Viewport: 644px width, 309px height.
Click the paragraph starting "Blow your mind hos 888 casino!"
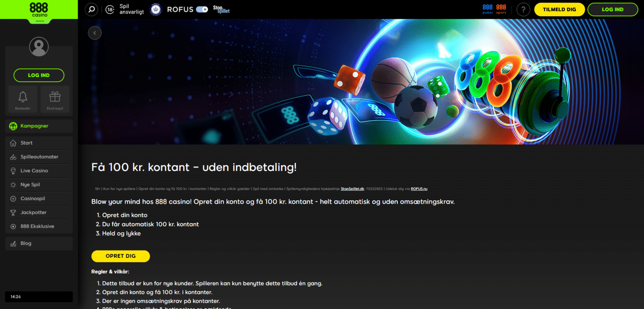point(273,202)
